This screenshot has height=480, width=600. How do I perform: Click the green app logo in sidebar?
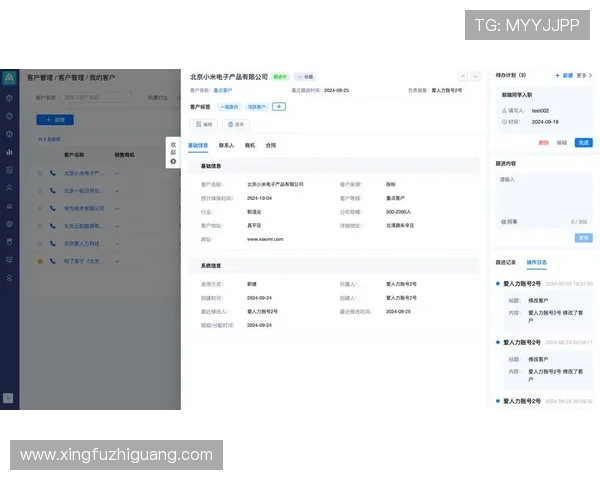pos(9,78)
